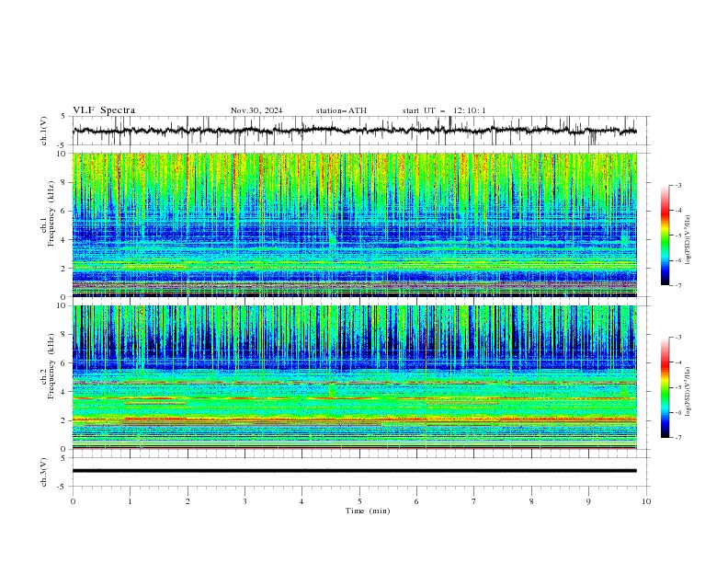The height and width of the screenshot is (563, 728).
Task: Click the lower PSD color scale bar
Action: click(x=665, y=387)
